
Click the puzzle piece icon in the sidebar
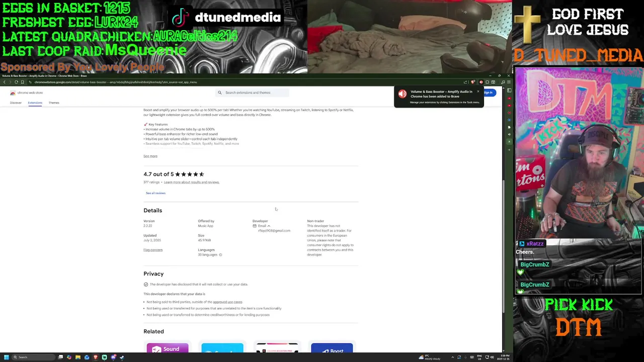(x=509, y=127)
